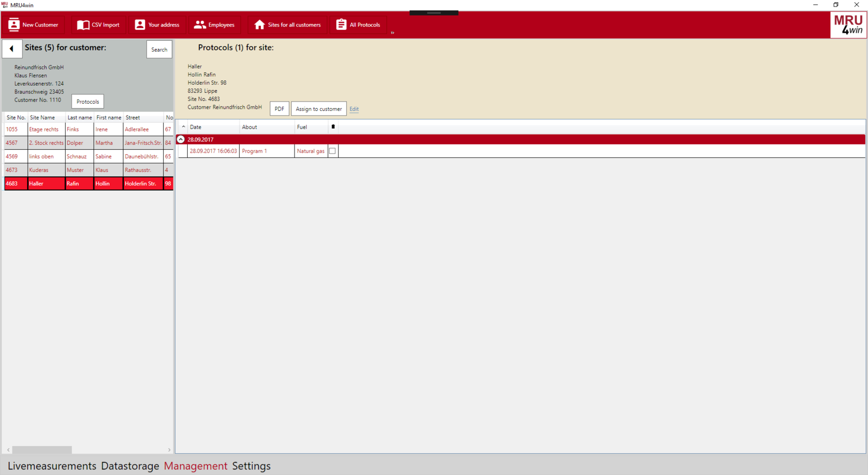Tick the checkbox for the Program 1 protocol
868x475 pixels.
(333, 151)
